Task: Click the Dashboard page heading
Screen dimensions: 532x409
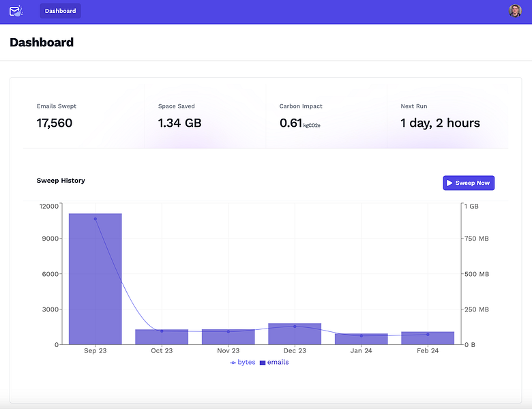Action: pyautogui.click(x=42, y=42)
